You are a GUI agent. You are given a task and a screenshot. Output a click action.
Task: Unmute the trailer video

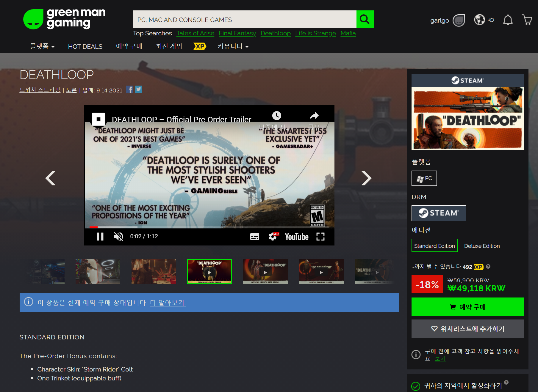118,237
